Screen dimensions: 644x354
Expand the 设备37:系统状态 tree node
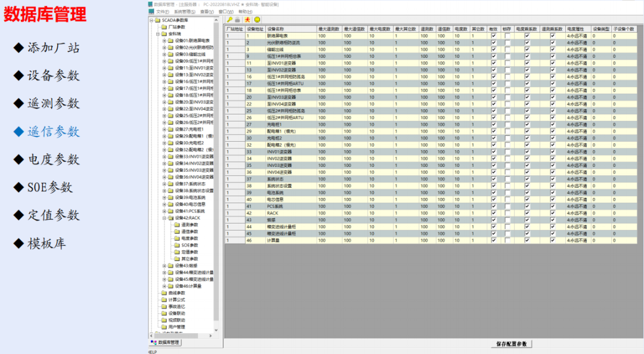pos(165,184)
